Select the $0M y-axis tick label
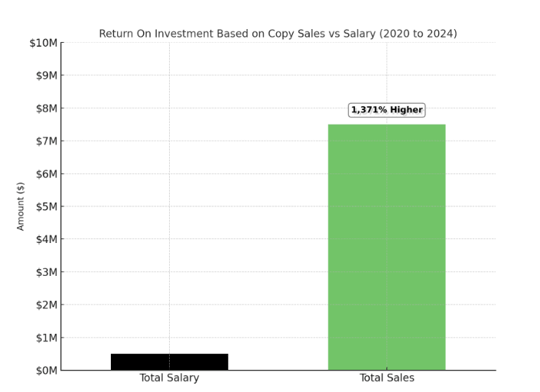 (44, 371)
